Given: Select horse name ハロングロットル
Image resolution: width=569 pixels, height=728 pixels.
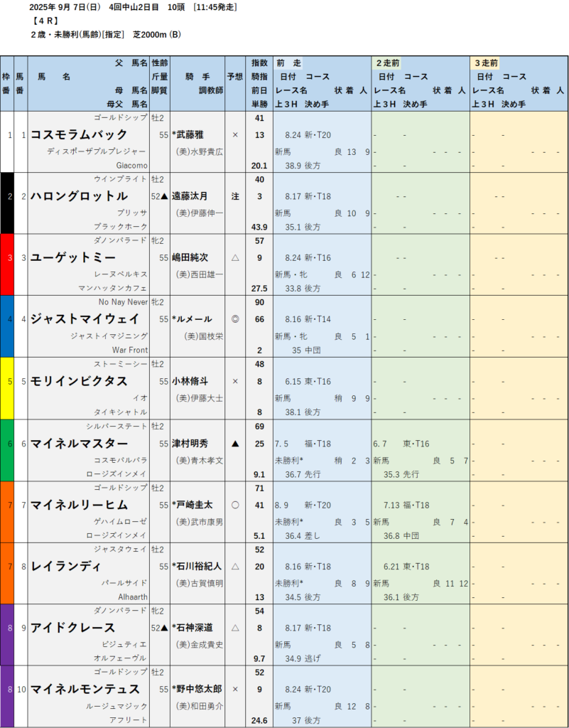Looking at the screenshot, I should point(79,196).
